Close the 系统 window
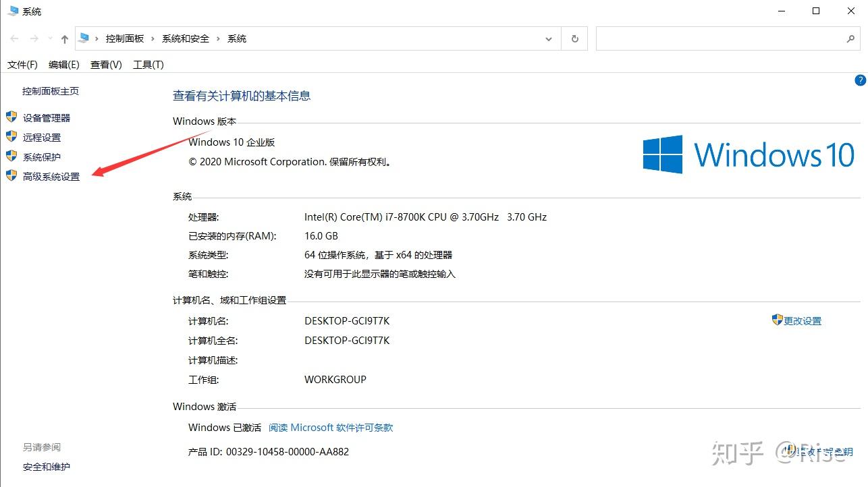Viewport: 868px width, 487px height. click(x=850, y=11)
